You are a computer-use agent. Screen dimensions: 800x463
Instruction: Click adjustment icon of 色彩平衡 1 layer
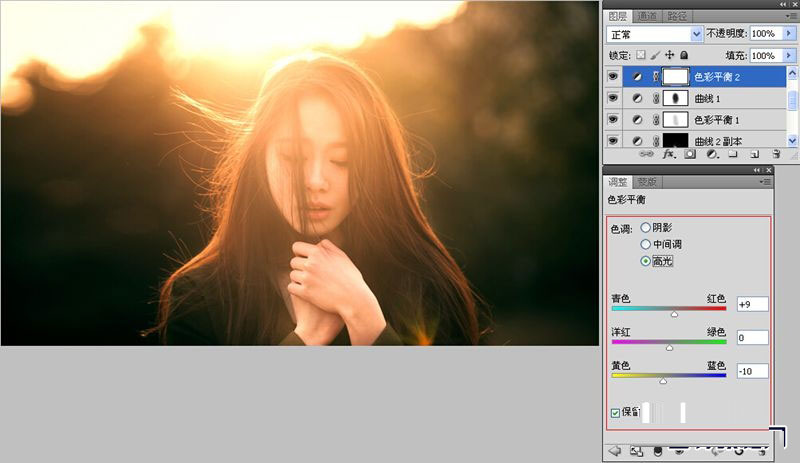637,119
